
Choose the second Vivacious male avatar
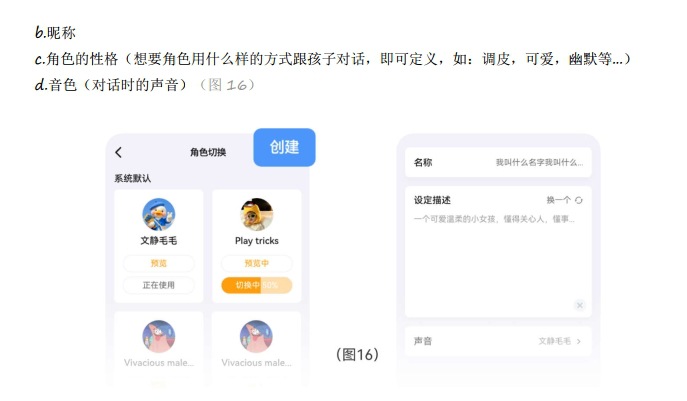click(256, 337)
